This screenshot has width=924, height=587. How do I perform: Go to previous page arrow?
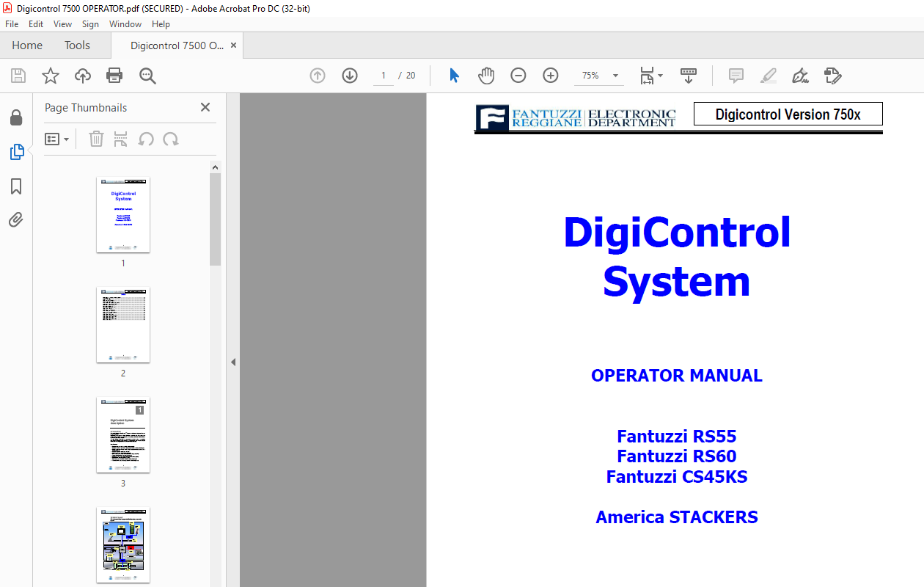click(318, 76)
